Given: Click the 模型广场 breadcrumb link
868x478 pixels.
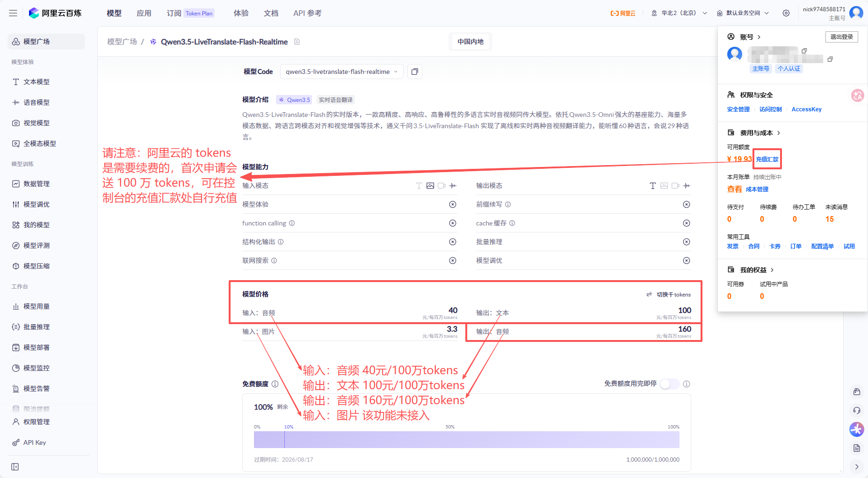Looking at the screenshot, I should pyautogui.click(x=122, y=42).
